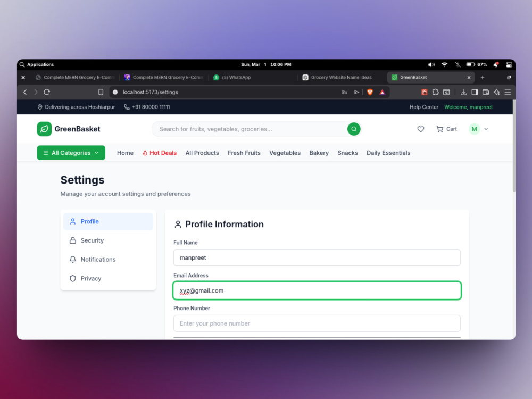Switch to Grocery Website Name Ideas tab
The height and width of the screenshot is (399, 532).
pos(341,77)
